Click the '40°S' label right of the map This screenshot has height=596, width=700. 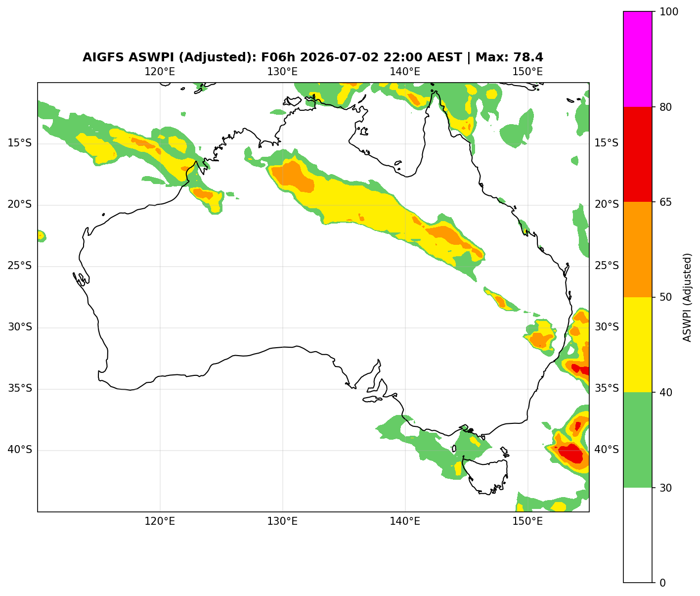click(x=607, y=450)
